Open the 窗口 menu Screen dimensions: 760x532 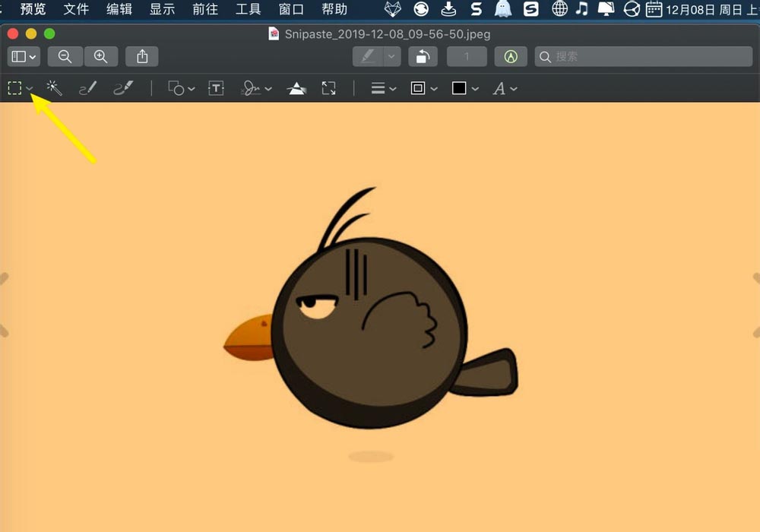coord(291,8)
